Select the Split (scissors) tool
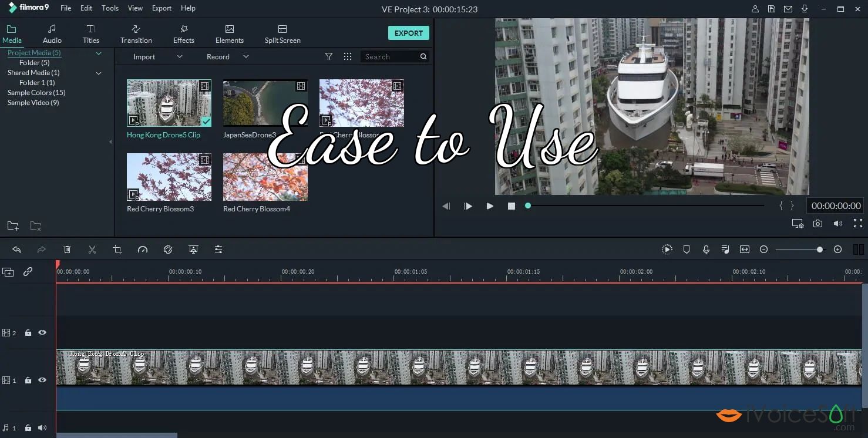 (x=92, y=249)
